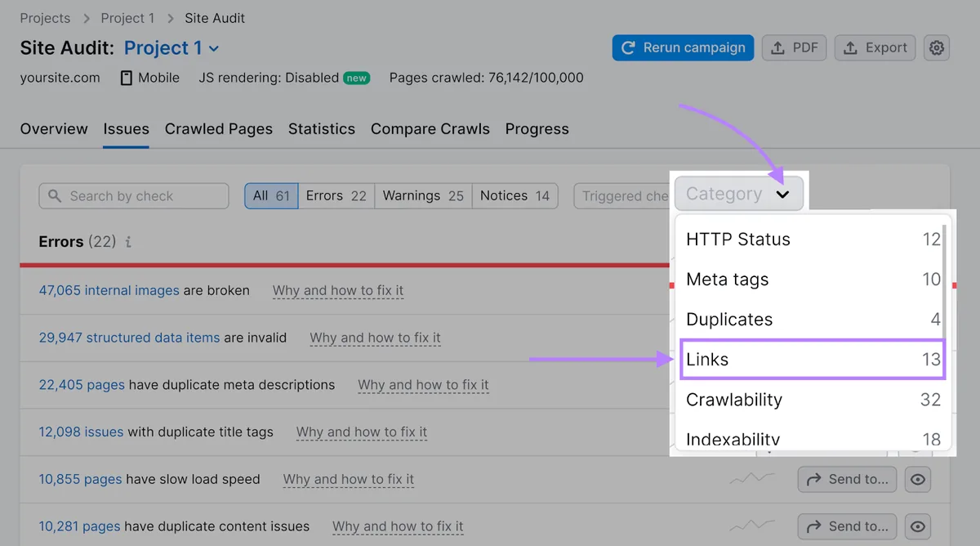Toggle eye icon on duplicate content issues row
980x546 pixels.
(x=918, y=526)
